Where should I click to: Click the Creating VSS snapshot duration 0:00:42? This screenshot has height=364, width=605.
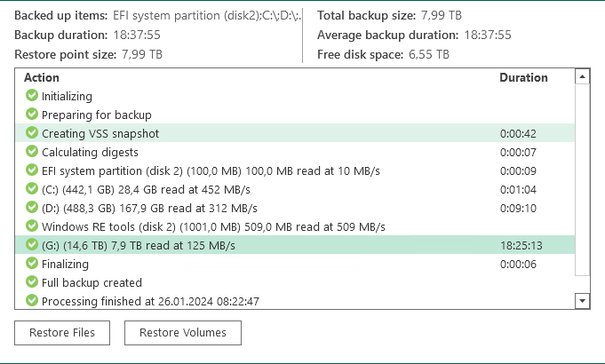pos(517,133)
